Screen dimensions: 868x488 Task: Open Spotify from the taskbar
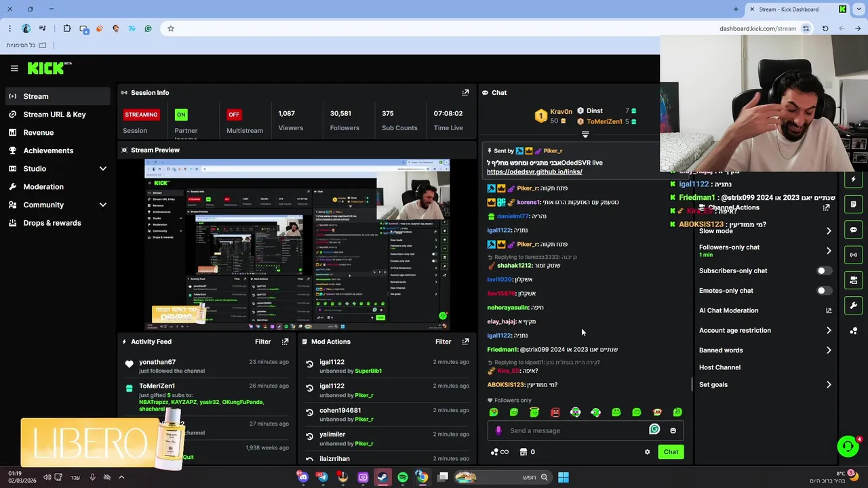tap(403, 477)
